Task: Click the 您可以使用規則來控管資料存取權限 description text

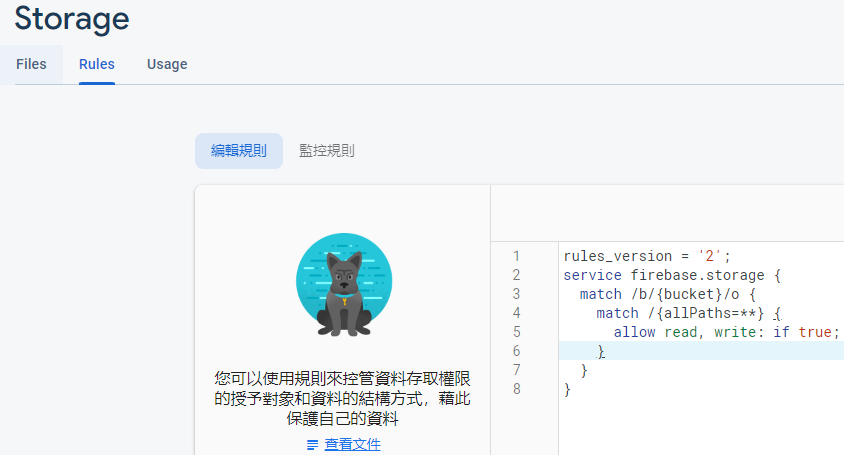Action: pyautogui.click(x=342, y=398)
